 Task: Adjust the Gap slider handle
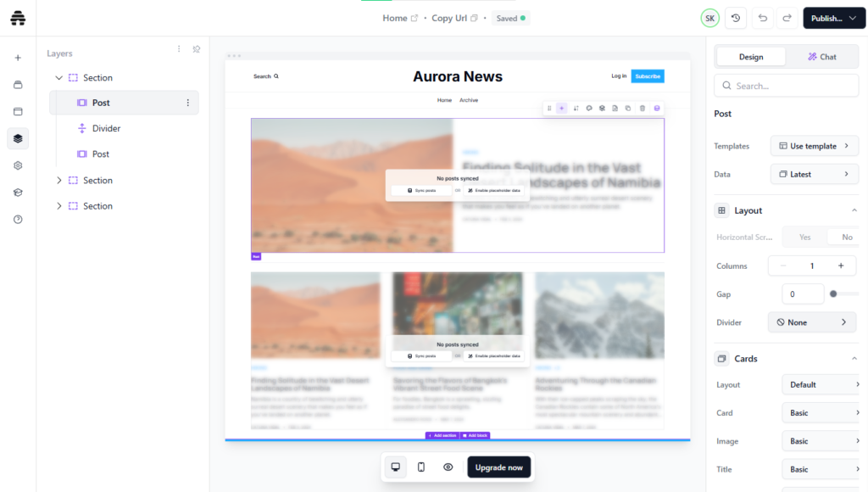point(833,294)
